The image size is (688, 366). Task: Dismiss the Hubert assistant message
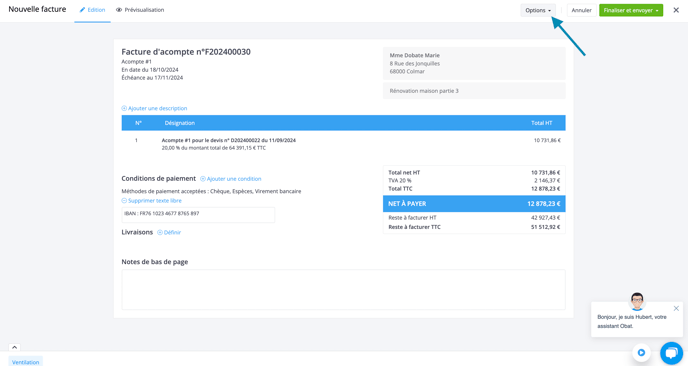click(x=676, y=309)
